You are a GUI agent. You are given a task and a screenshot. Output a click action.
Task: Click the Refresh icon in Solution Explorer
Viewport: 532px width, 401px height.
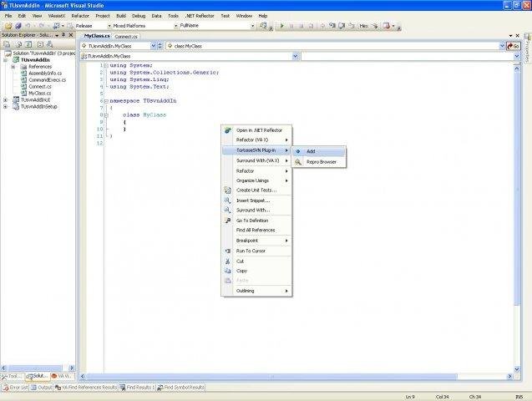point(29,44)
